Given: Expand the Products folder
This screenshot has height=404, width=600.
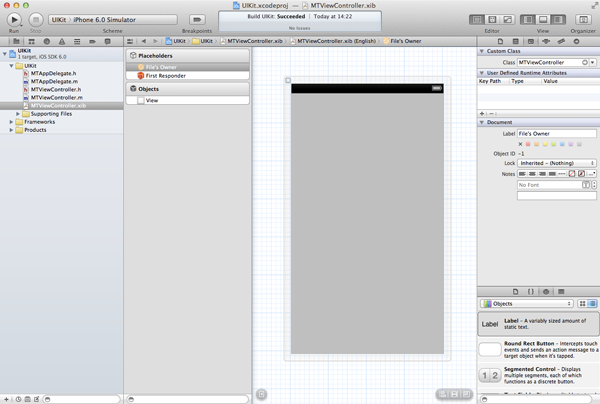Looking at the screenshot, I should tap(11, 130).
